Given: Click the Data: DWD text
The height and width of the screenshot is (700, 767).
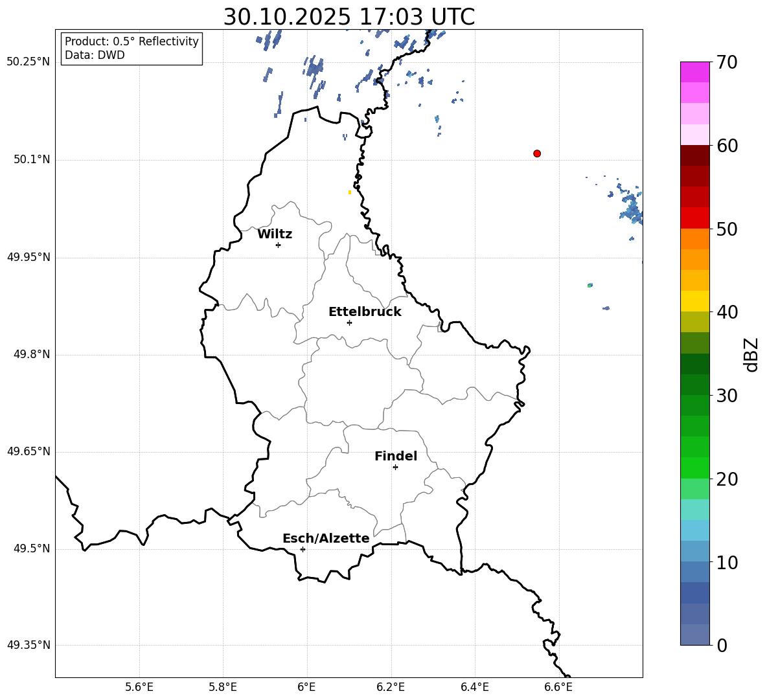Looking at the screenshot, I should click(95, 55).
